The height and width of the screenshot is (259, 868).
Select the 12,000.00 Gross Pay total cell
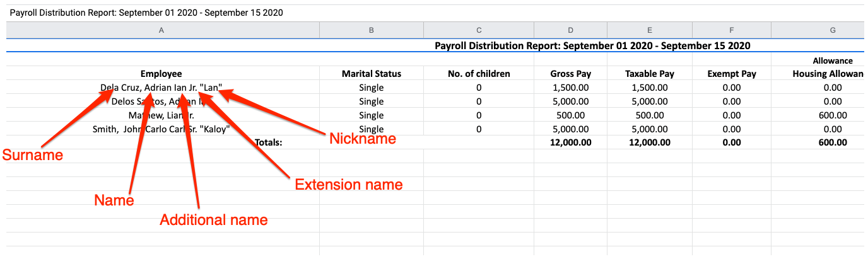[x=570, y=142]
